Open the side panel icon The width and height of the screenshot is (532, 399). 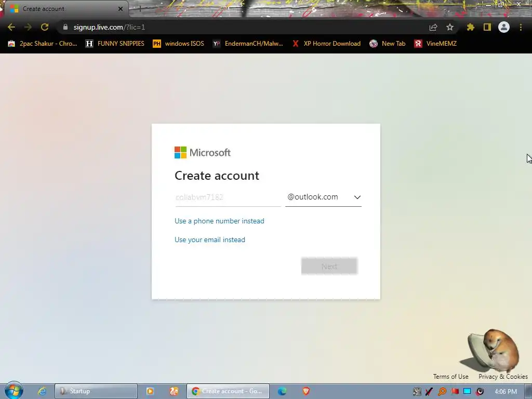tap(487, 27)
